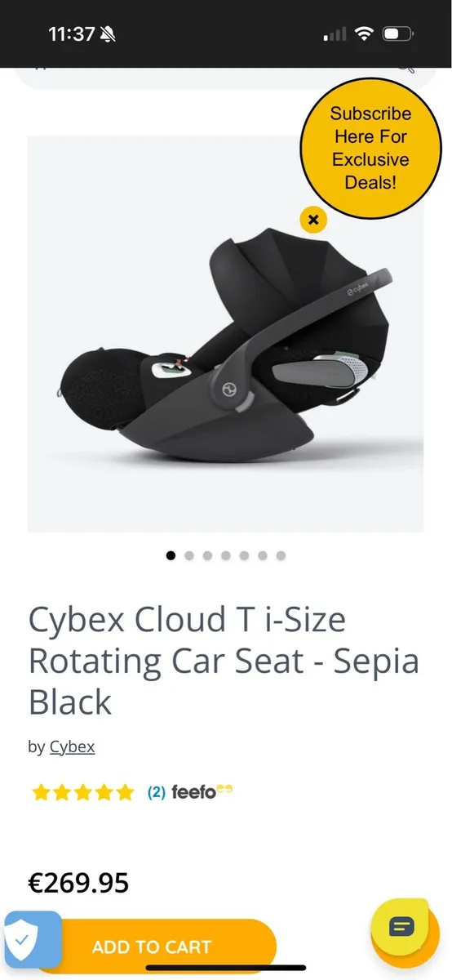This screenshot has width=452, height=980.
Task: Tap the silent mode bell icon
Action: (109, 34)
